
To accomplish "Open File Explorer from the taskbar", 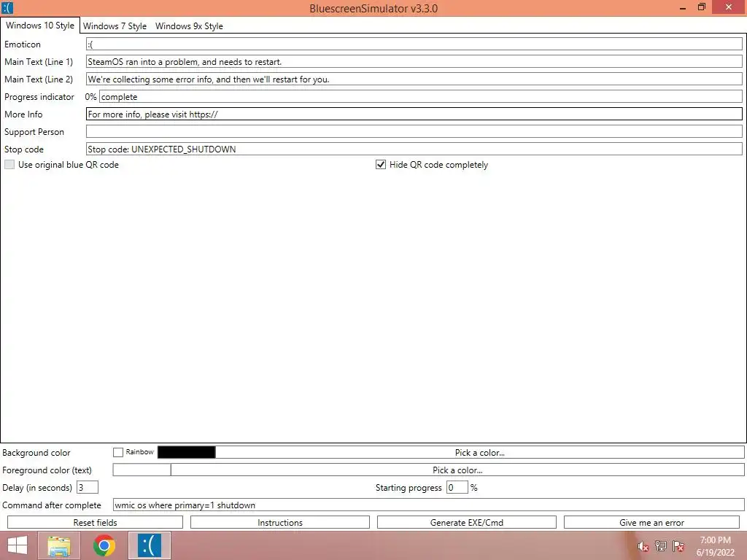I will point(60,545).
